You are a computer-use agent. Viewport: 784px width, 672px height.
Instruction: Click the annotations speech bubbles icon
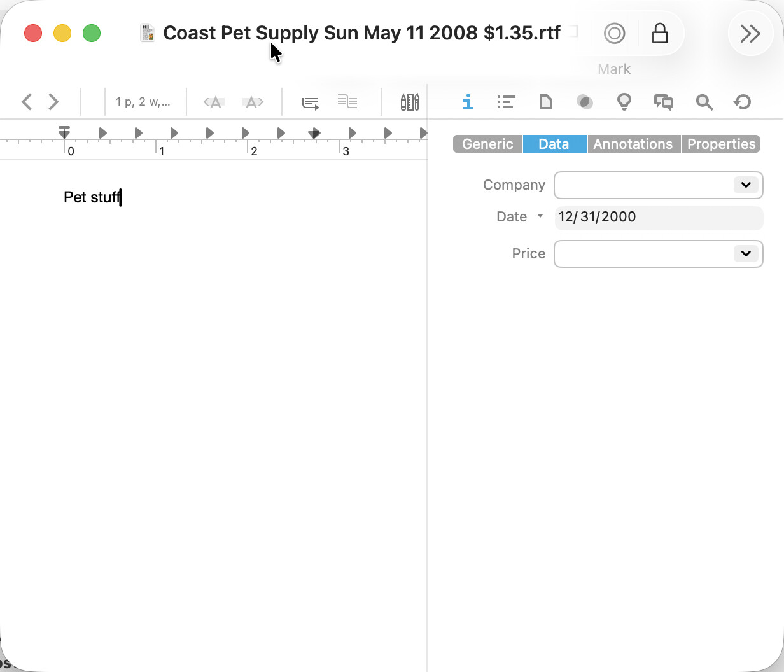point(663,102)
